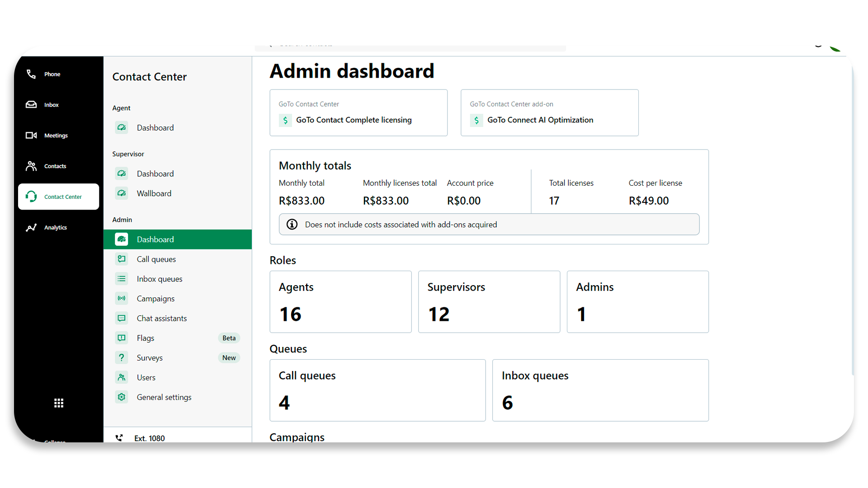This screenshot has height=488, width=868.
Task: Click the Surveys question mark icon
Action: pyautogui.click(x=122, y=357)
